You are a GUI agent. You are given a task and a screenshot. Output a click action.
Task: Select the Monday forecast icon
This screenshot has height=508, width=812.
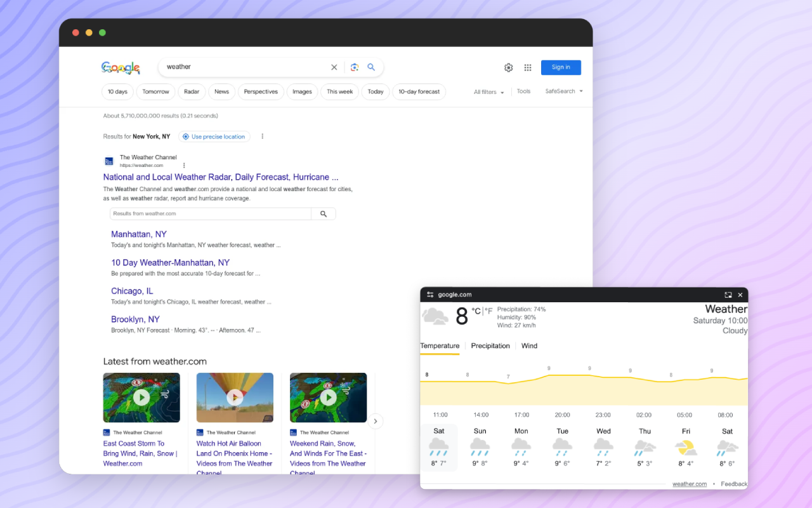pos(521,447)
